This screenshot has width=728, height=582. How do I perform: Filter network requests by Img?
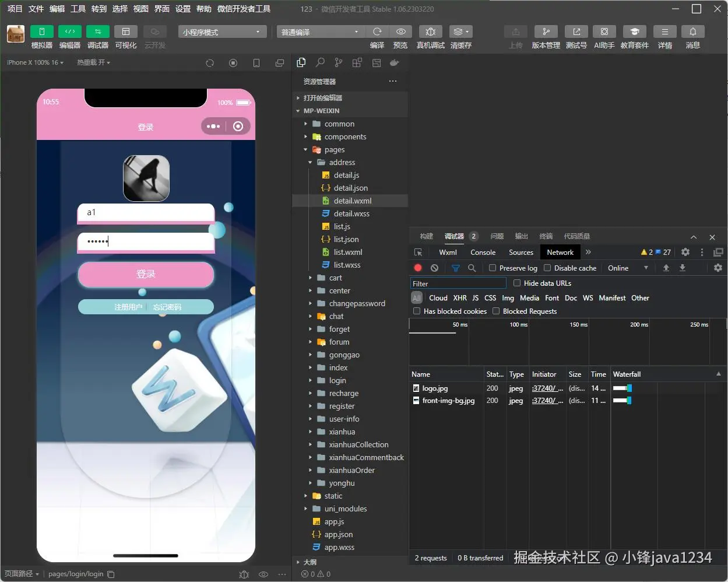[508, 298]
